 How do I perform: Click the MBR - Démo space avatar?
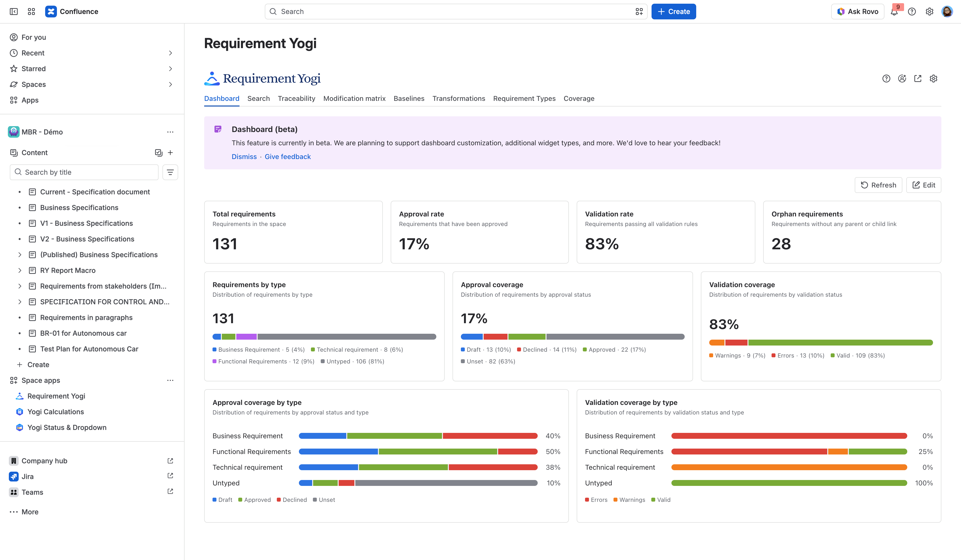point(14,132)
